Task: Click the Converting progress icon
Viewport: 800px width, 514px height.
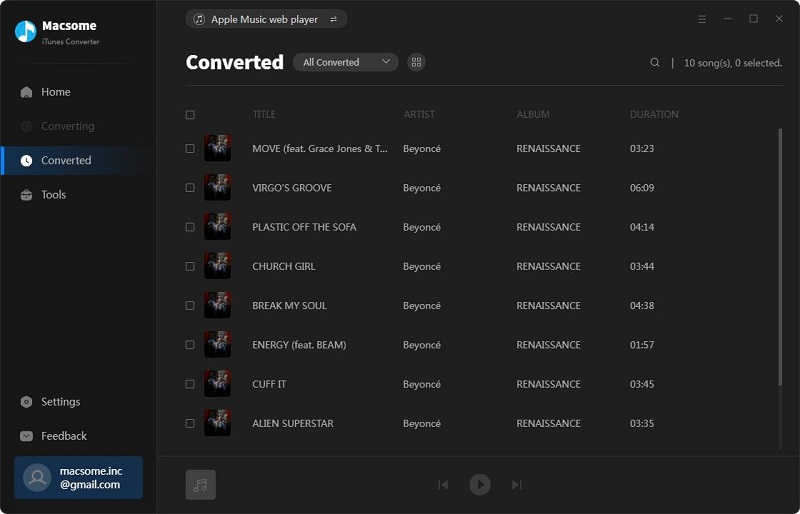Action: click(26, 126)
